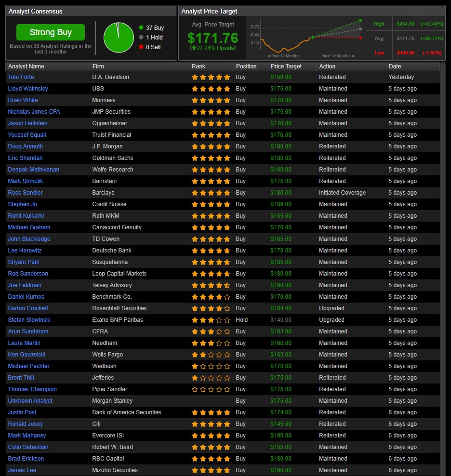
Task: Click Justin Post's five-star rank
Action: tap(211, 412)
